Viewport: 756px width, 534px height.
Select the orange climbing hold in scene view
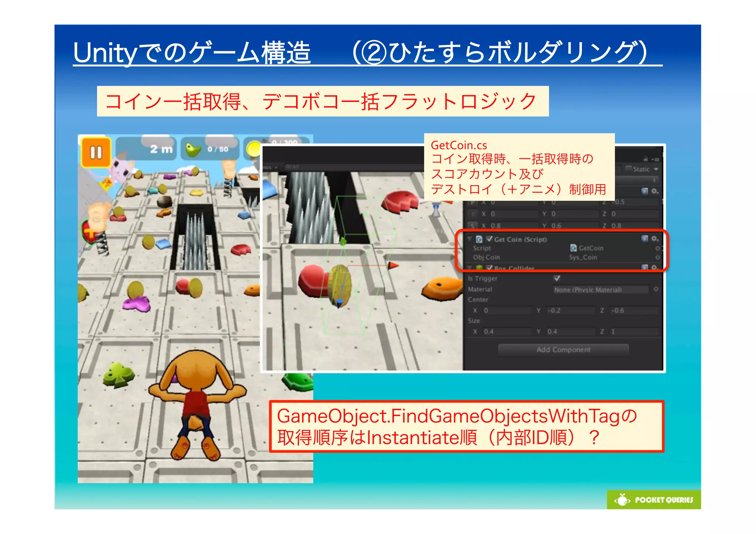tap(442, 289)
